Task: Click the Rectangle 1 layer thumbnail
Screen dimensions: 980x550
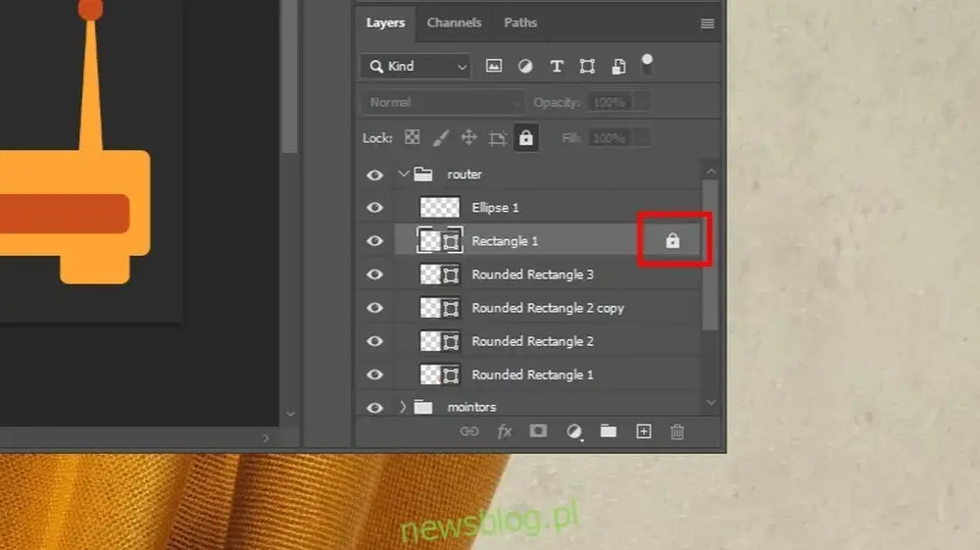Action: tap(439, 240)
